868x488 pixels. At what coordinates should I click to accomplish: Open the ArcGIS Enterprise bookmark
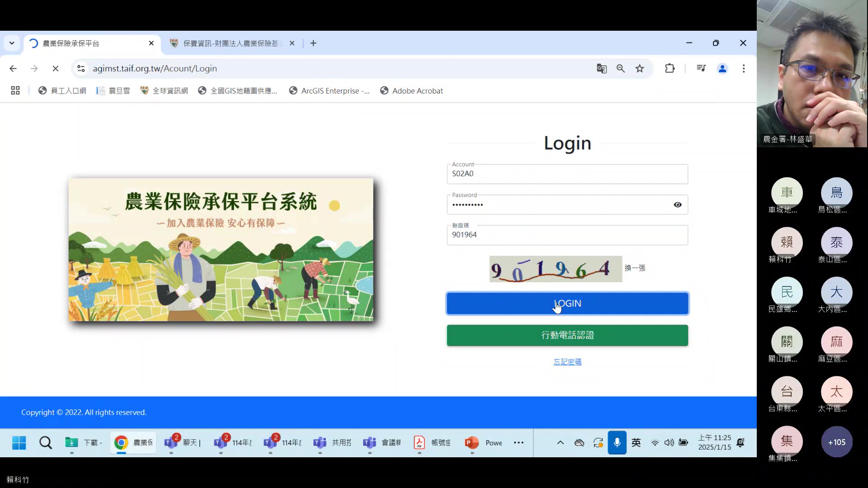tap(330, 91)
